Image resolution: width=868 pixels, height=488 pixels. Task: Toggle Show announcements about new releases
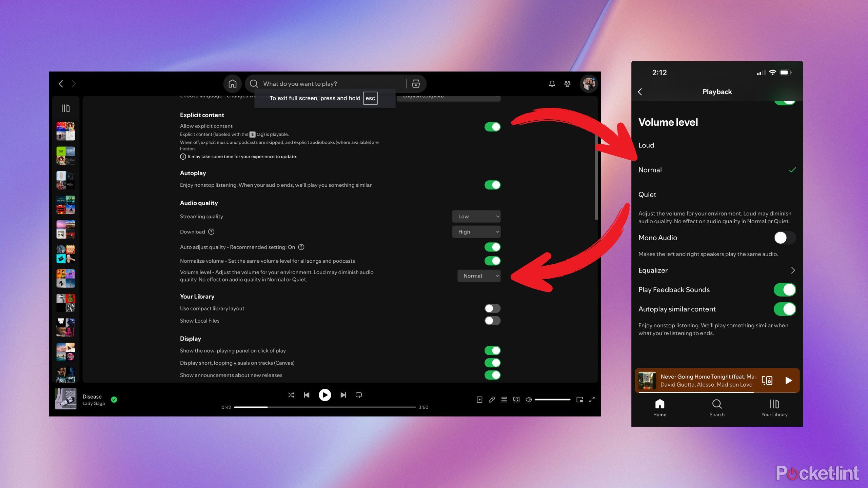click(492, 375)
